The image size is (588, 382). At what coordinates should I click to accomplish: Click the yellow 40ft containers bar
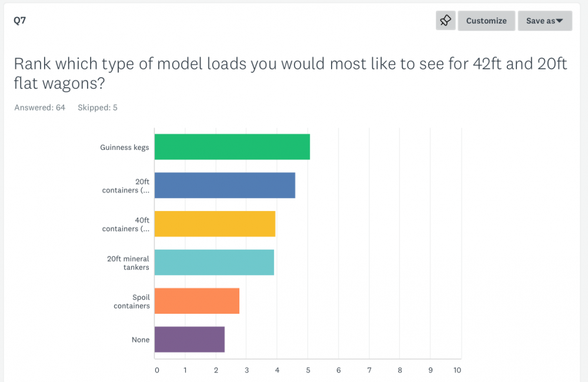215,224
